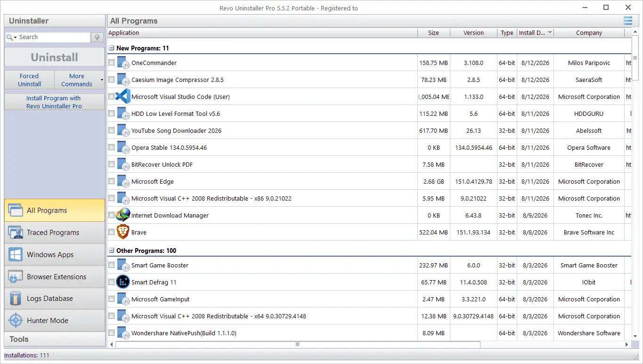Viewport: 643px width, 364px height.
Task: Expand the Tools panel section
Action: point(55,339)
